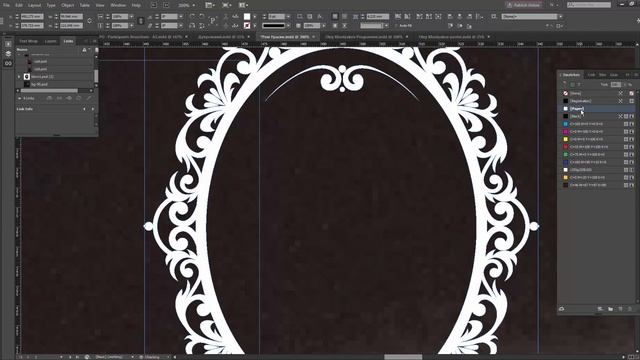Image resolution: width=640 pixels, height=360 pixels.
Task: Click New Swatch icon in Swatches footer
Action: pyautogui.click(x=620, y=309)
